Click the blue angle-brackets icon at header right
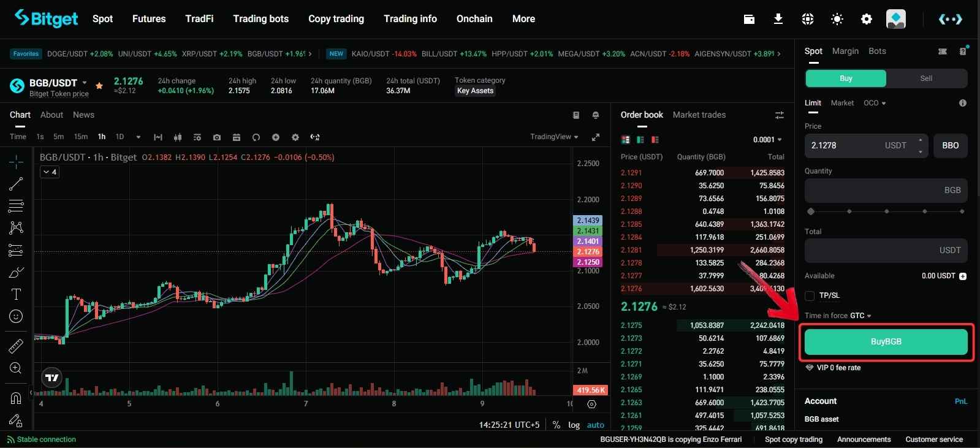980x448 pixels. pos(950,19)
